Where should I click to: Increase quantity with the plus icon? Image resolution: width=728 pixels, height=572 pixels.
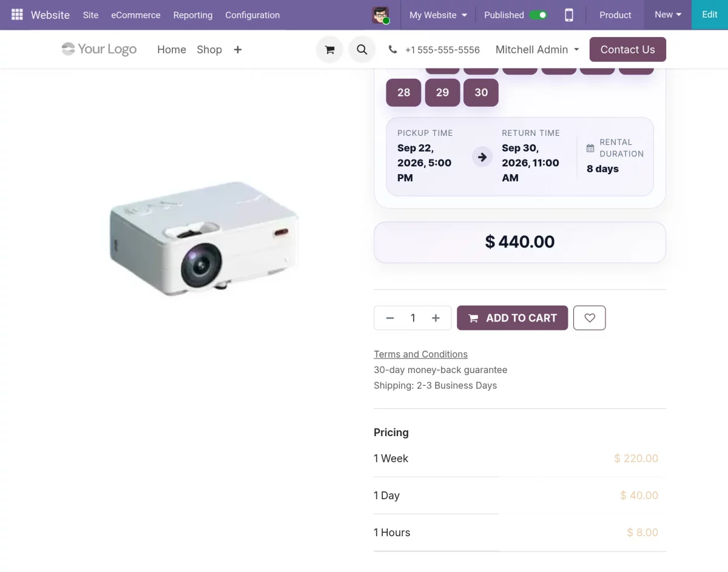tap(436, 318)
